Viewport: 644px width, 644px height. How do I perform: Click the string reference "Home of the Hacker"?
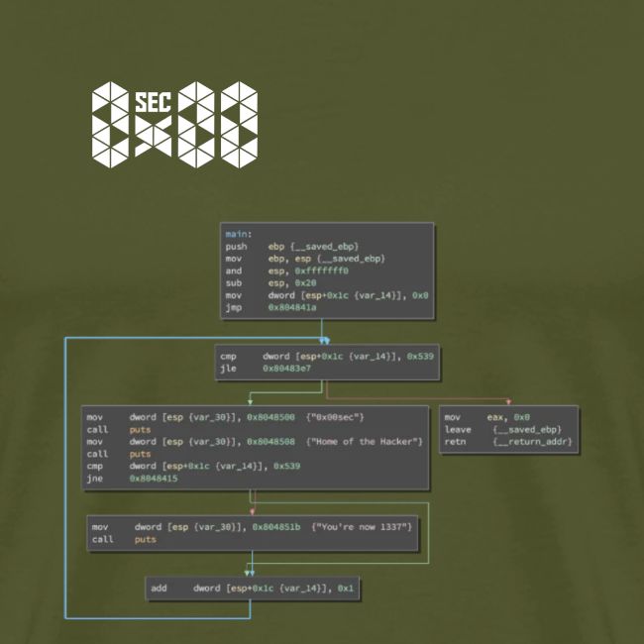pyautogui.click(x=365, y=442)
